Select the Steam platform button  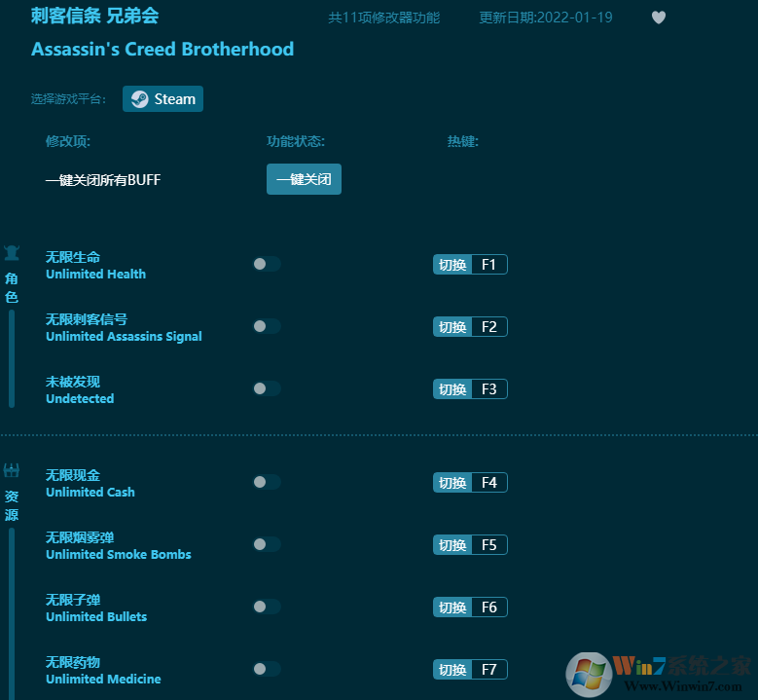click(162, 98)
